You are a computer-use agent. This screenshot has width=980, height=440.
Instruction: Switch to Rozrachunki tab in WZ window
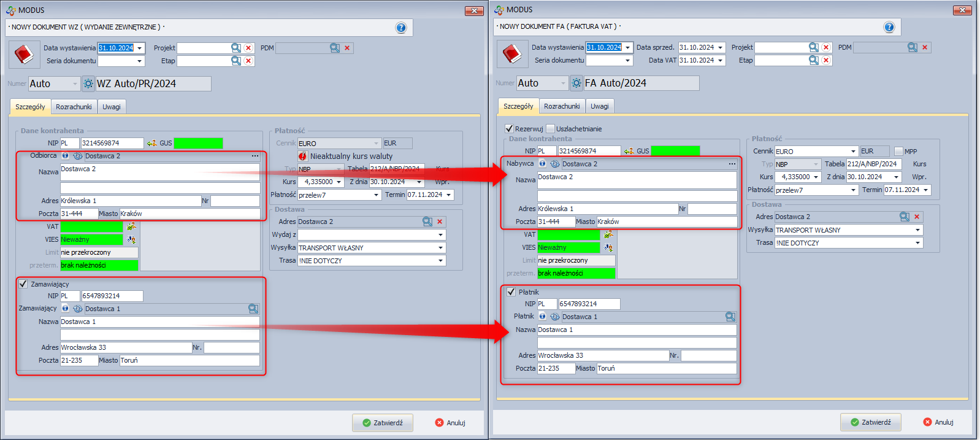(x=74, y=107)
